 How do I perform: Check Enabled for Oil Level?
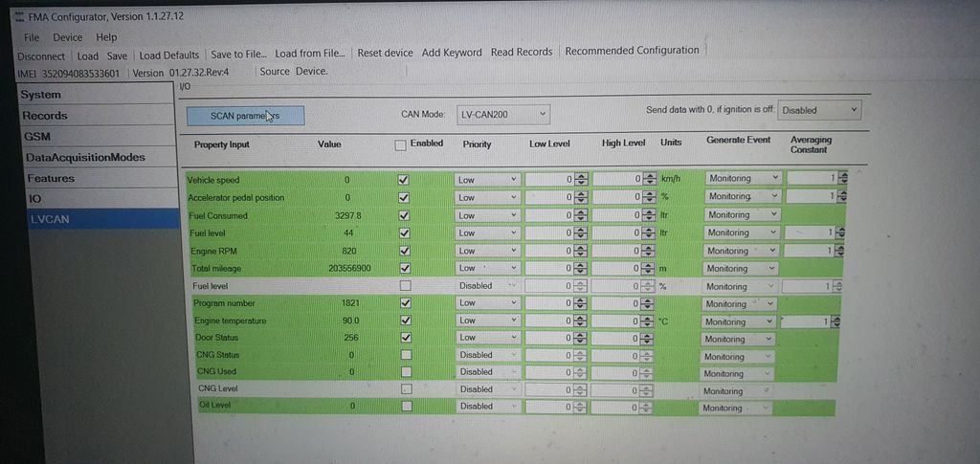click(407, 406)
